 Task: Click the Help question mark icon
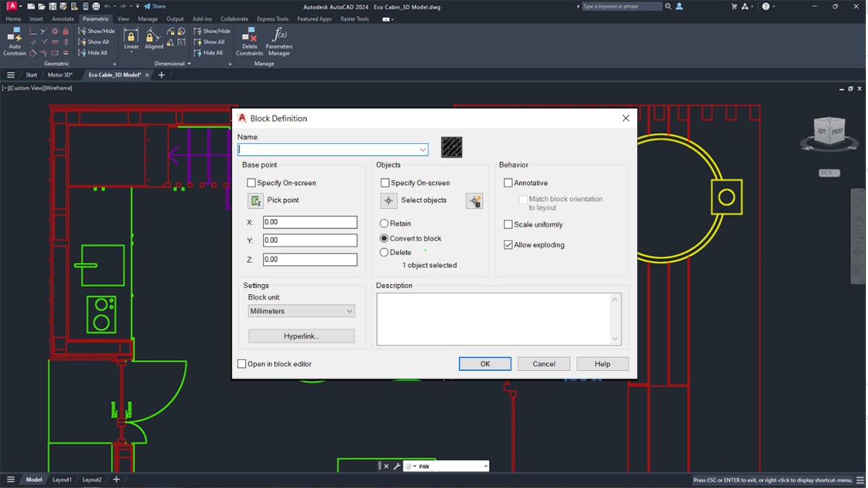click(x=766, y=7)
